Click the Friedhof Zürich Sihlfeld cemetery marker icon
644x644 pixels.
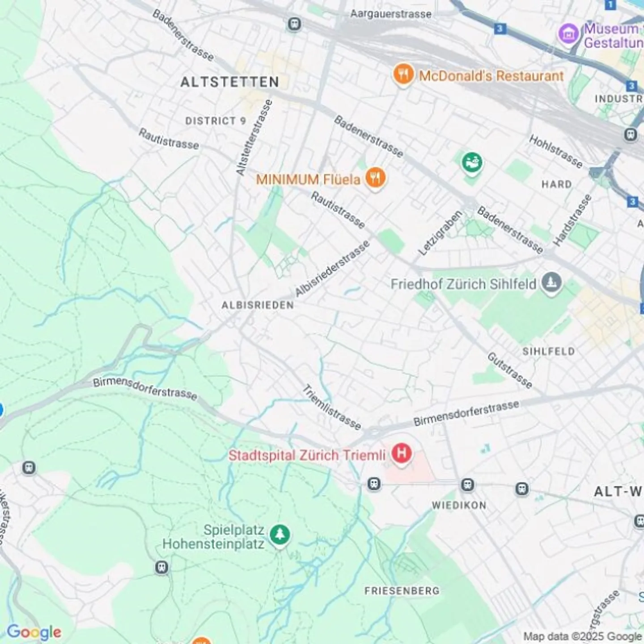coord(551,283)
